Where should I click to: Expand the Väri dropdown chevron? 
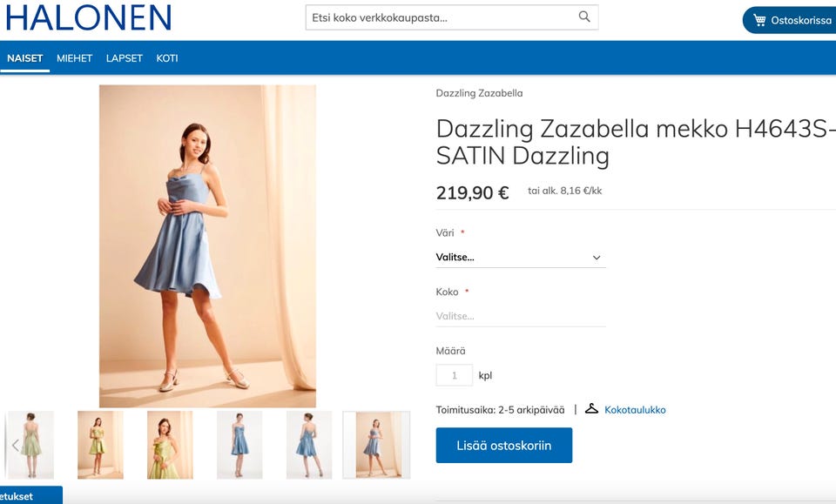click(x=597, y=258)
